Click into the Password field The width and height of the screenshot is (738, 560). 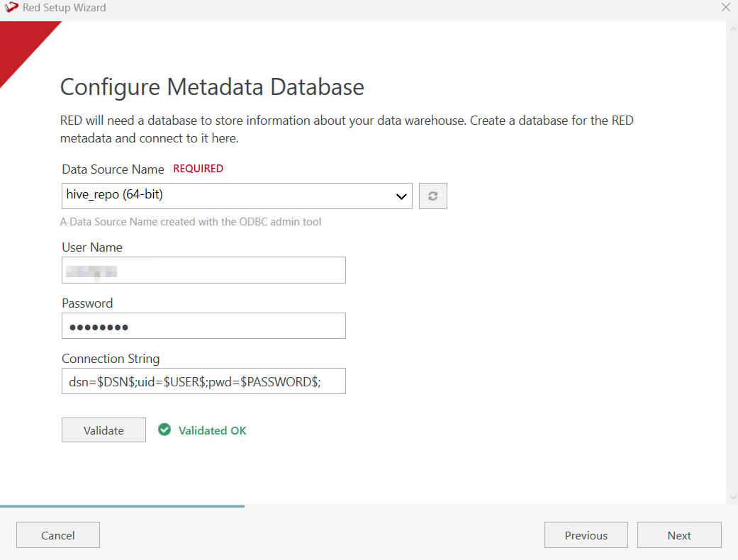tap(203, 326)
